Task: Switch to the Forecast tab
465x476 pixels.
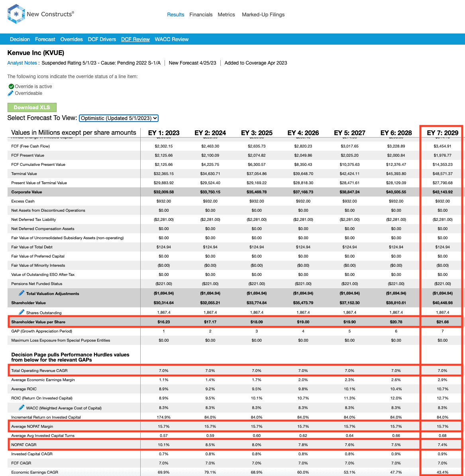Action: pyautogui.click(x=45, y=39)
